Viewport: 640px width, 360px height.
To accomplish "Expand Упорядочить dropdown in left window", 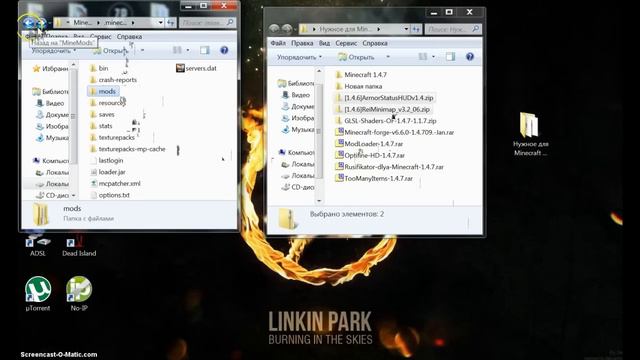I will 54,51.
